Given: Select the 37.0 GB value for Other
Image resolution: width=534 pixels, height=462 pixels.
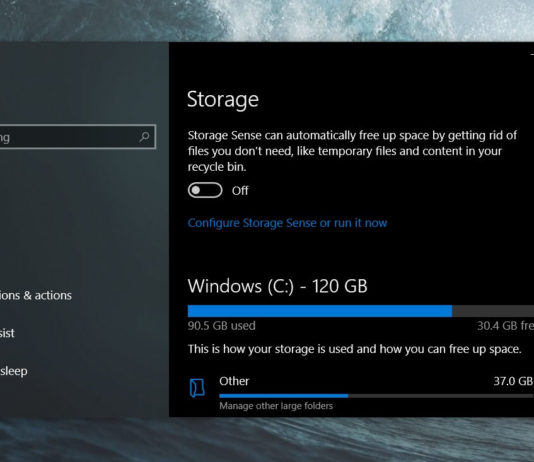Looking at the screenshot, I should [514, 381].
